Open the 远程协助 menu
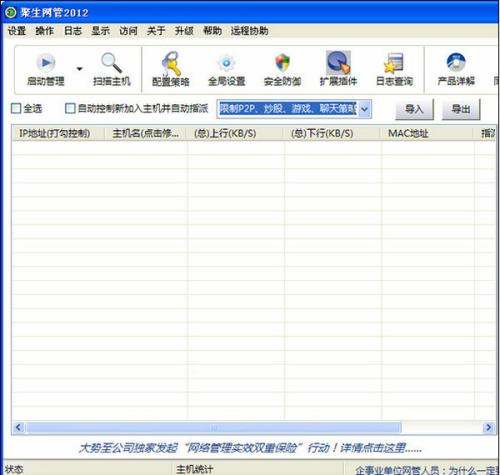 tap(249, 31)
